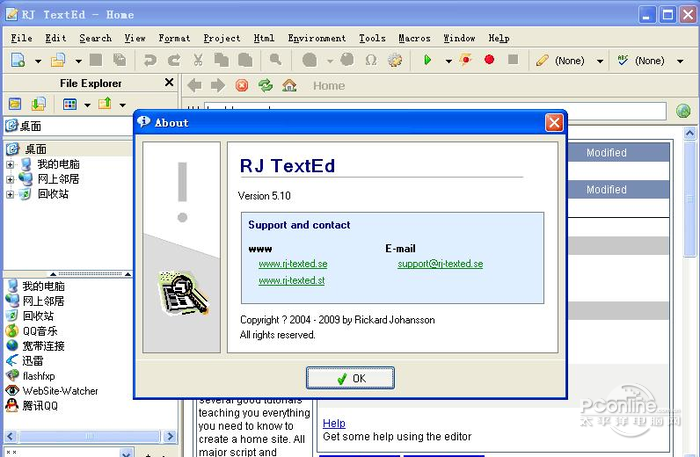Open the highlighter (None) dropdown
This screenshot has height=457, width=700.
pos(600,61)
